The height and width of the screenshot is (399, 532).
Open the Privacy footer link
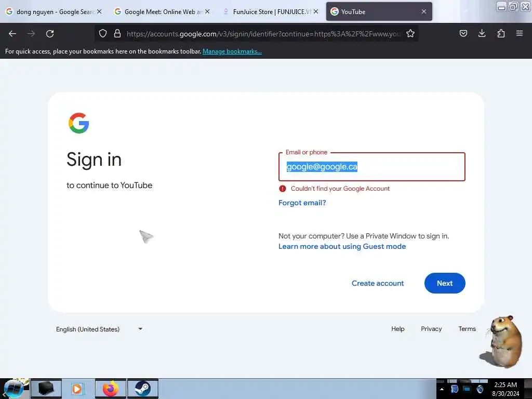431,329
